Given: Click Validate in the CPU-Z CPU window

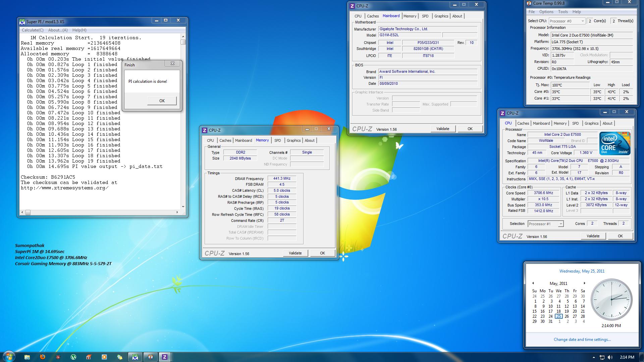Looking at the screenshot, I should click(593, 236).
